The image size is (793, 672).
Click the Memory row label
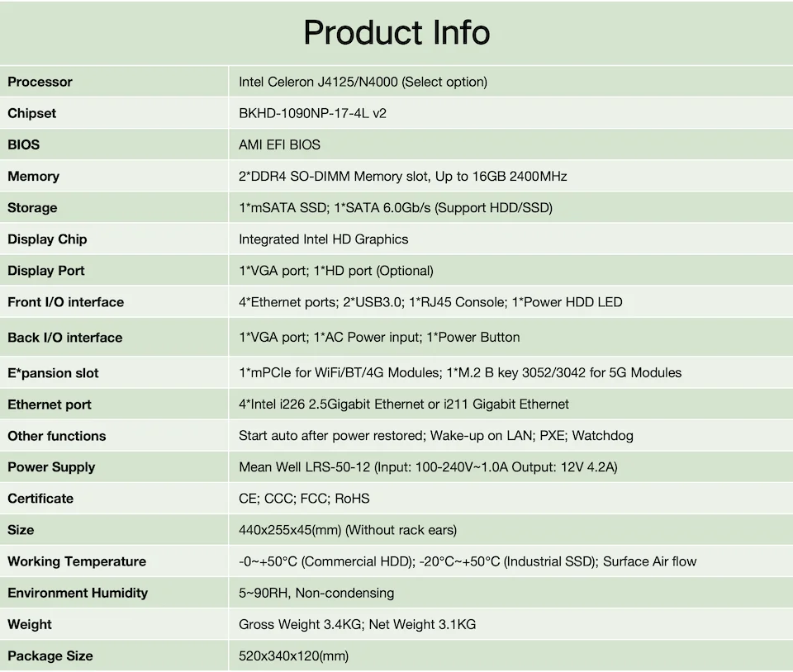tap(34, 176)
